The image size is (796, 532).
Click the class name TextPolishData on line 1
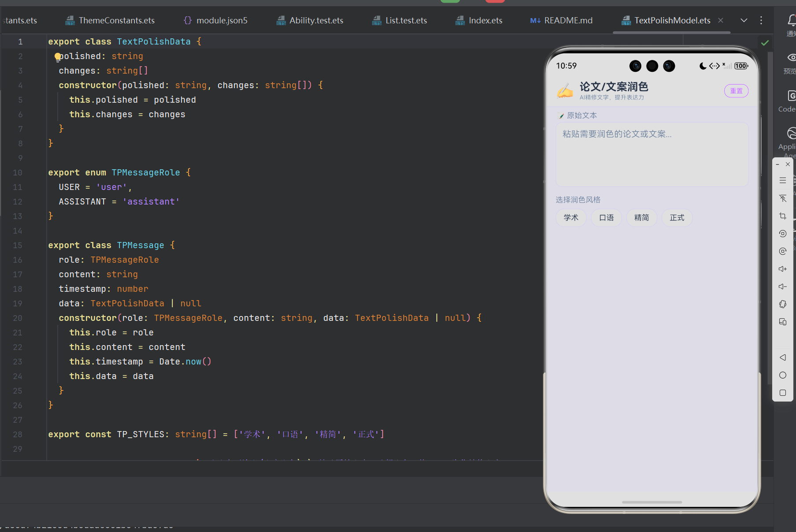tap(154, 42)
